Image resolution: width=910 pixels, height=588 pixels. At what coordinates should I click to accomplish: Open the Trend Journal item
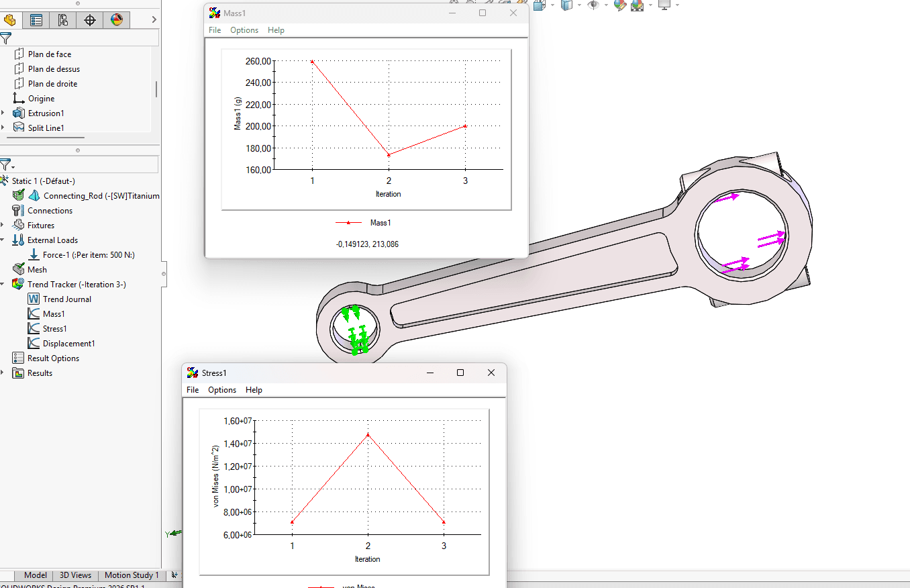[66, 299]
